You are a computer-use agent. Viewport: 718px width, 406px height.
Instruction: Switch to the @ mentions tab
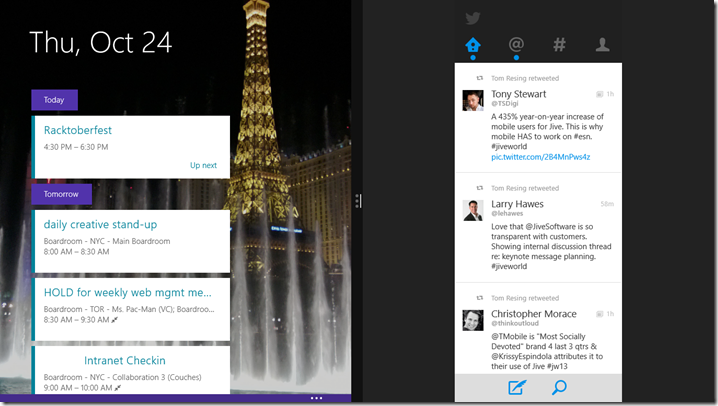(516, 45)
